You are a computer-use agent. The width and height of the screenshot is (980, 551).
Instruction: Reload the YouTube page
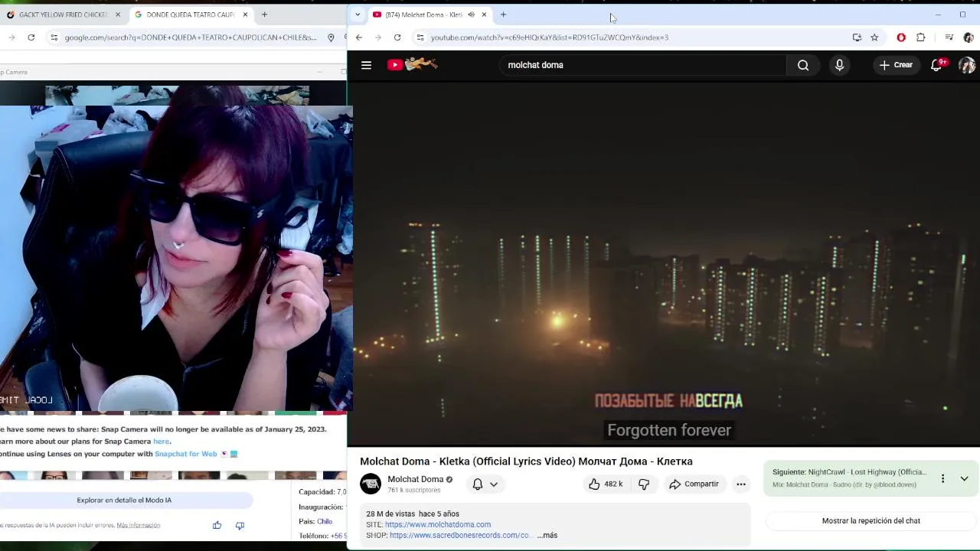click(397, 37)
